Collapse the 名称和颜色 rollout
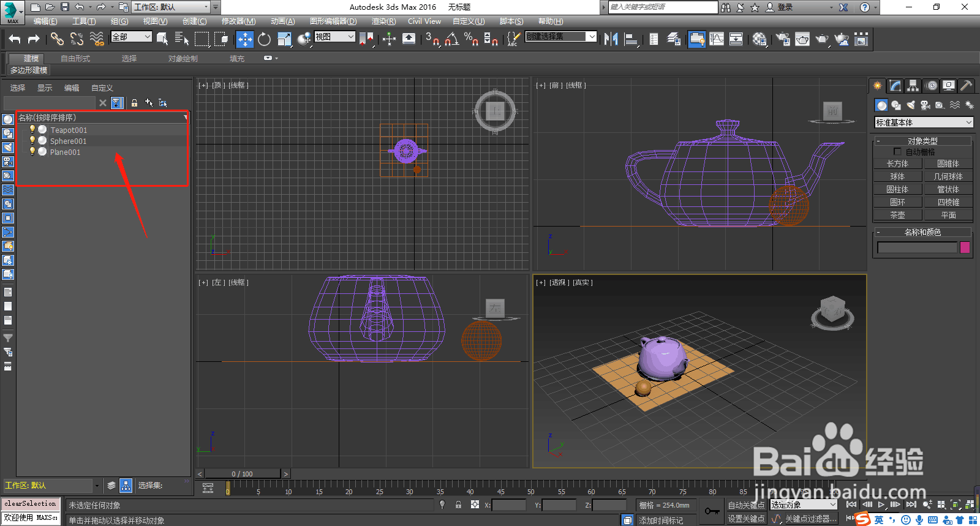Image resolution: width=980 pixels, height=526 pixels. [x=922, y=232]
